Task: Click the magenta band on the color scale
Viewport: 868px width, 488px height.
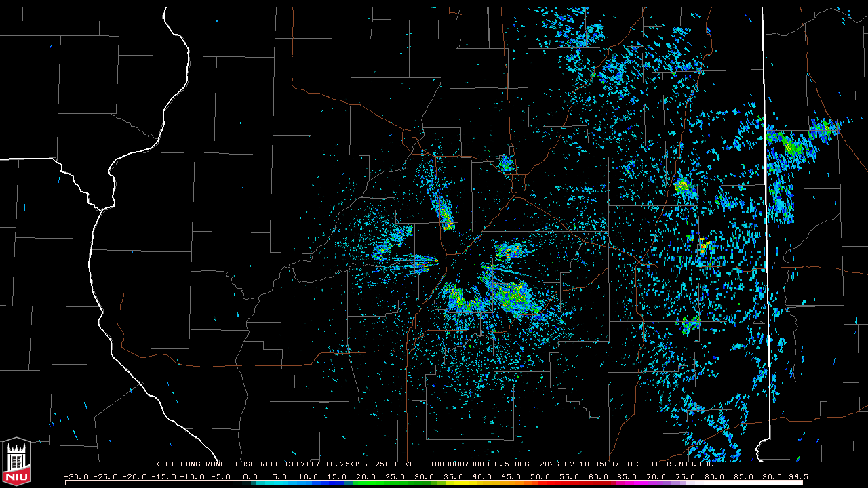Action: coord(637,483)
